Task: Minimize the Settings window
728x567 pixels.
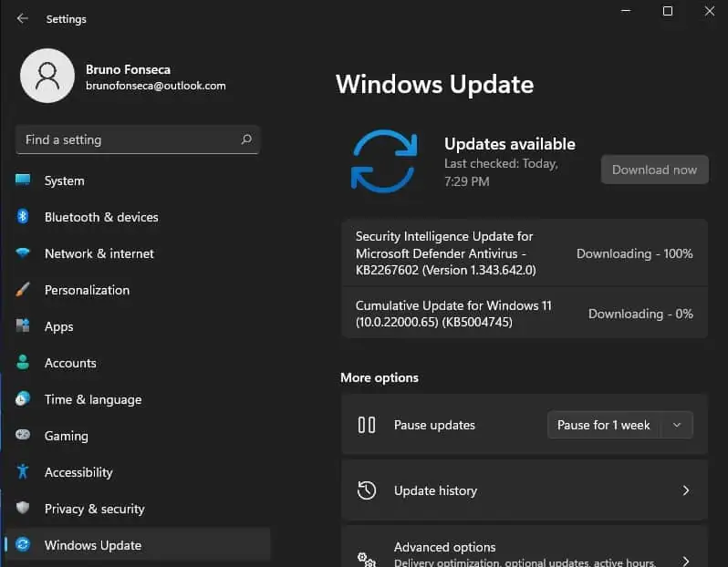Action: pyautogui.click(x=626, y=11)
